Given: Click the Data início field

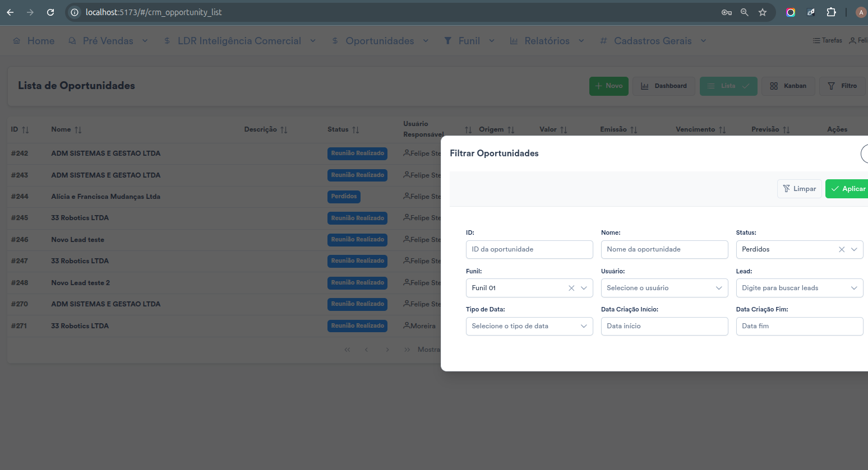Looking at the screenshot, I should (x=664, y=326).
